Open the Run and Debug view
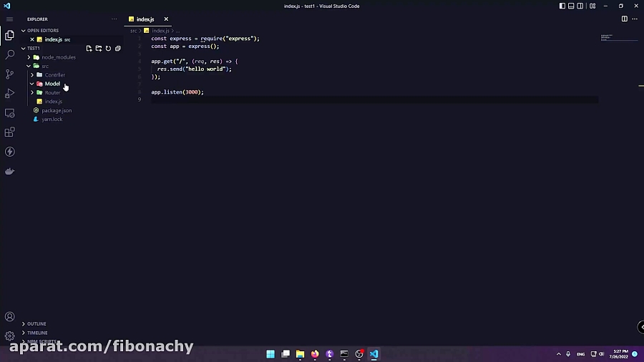644x362 pixels. click(x=10, y=94)
